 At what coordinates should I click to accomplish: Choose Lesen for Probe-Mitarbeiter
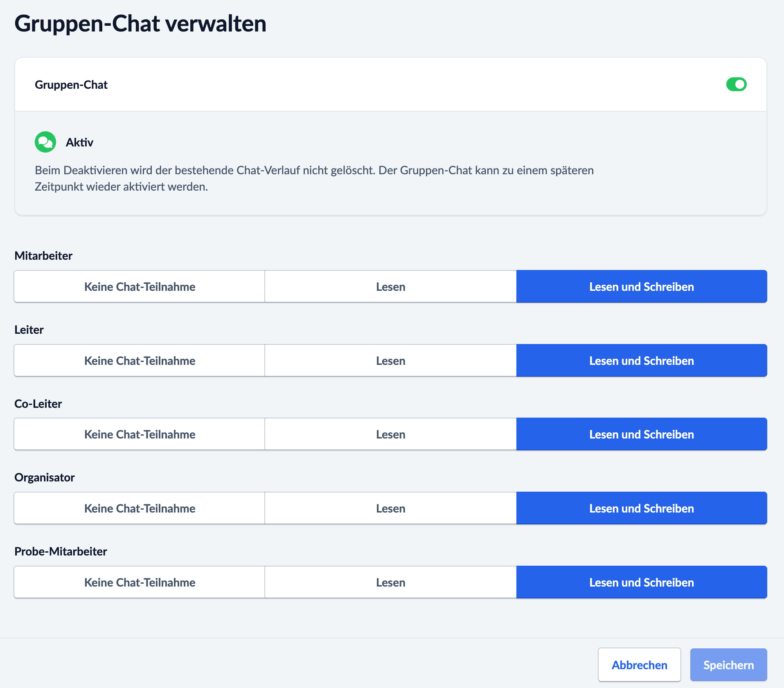pyautogui.click(x=390, y=582)
